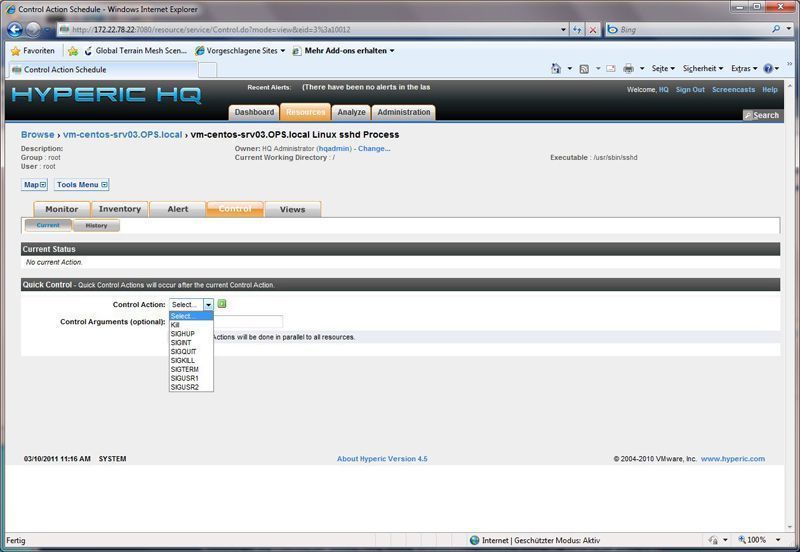Click the Help link in header

click(770, 89)
